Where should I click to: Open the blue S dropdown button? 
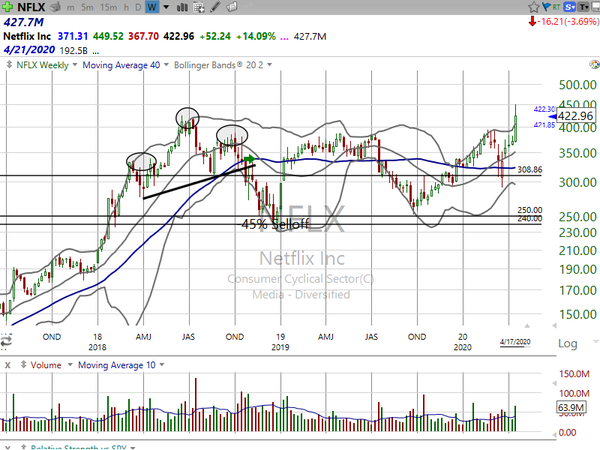pos(570,7)
